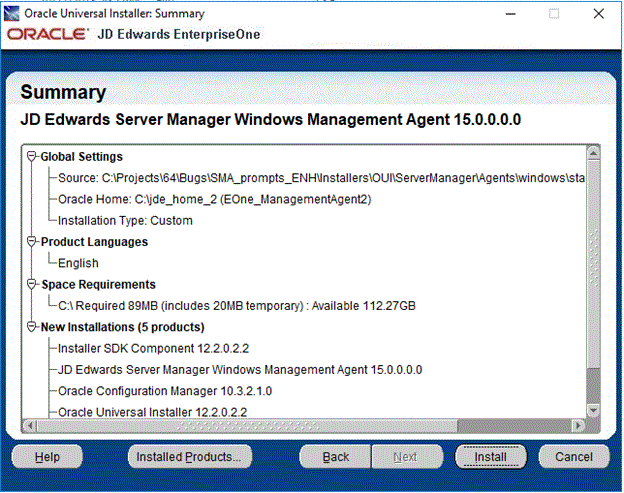Collapse the Global Settings tree node

pos(32,156)
